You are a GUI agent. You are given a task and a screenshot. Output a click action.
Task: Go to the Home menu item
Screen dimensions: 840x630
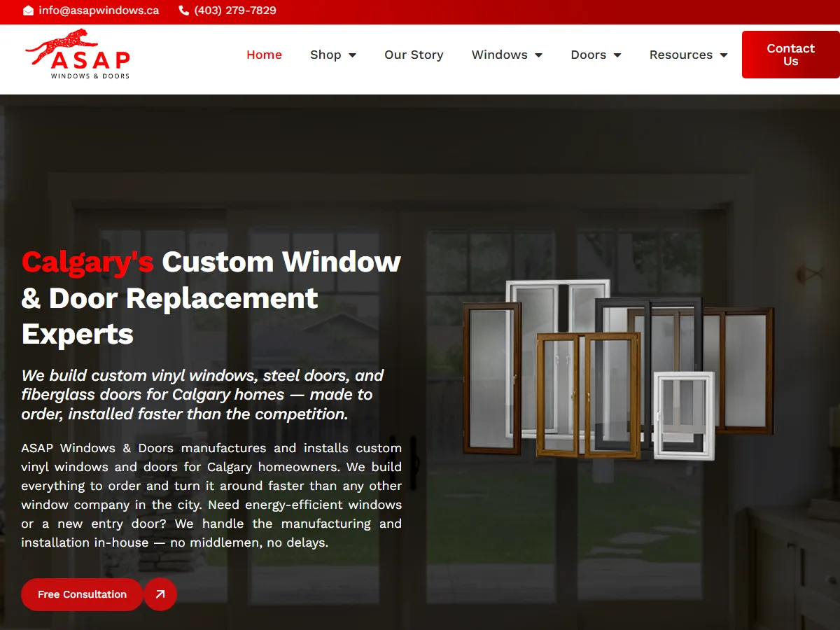coord(264,55)
